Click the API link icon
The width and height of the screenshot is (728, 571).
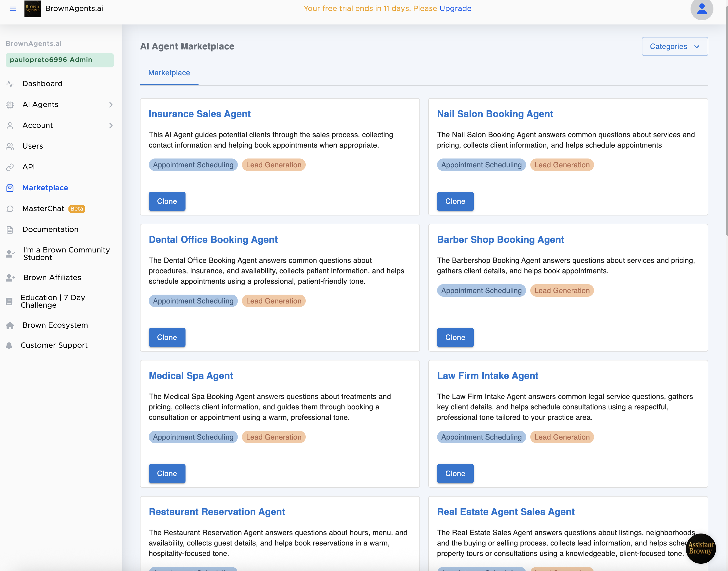(10, 167)
